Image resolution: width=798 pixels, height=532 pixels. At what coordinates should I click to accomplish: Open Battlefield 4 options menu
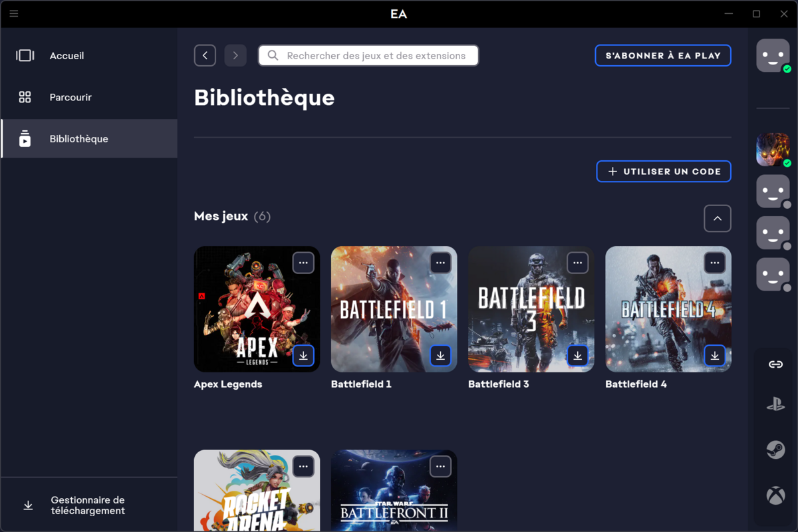tap(714, 263)
